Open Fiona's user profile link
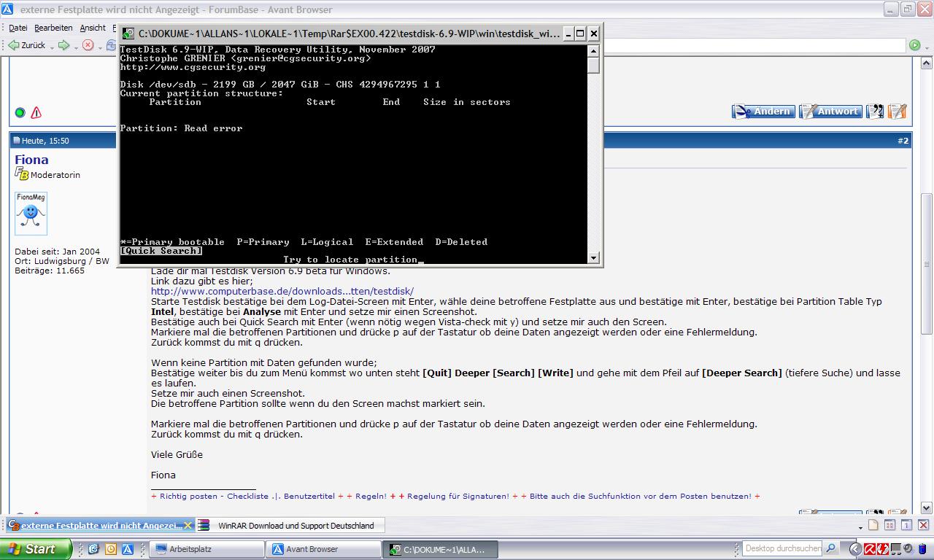Image resolution: width=934 pixels, height=560 pixels. click(x=31, y=160)
